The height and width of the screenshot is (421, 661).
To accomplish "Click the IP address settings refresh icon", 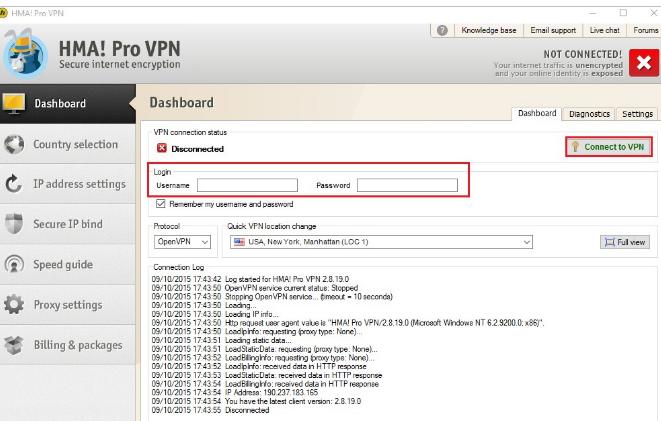I will (14, 184).
